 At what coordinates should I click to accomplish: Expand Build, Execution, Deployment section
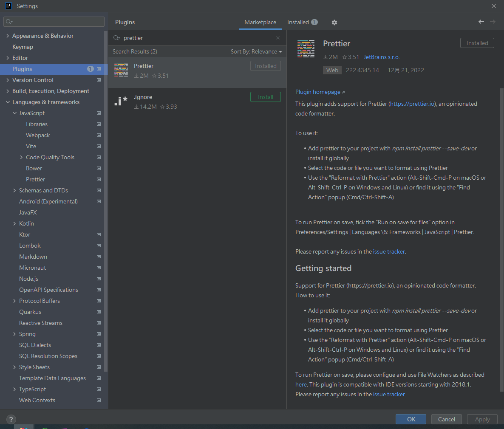tap(8, 91)
